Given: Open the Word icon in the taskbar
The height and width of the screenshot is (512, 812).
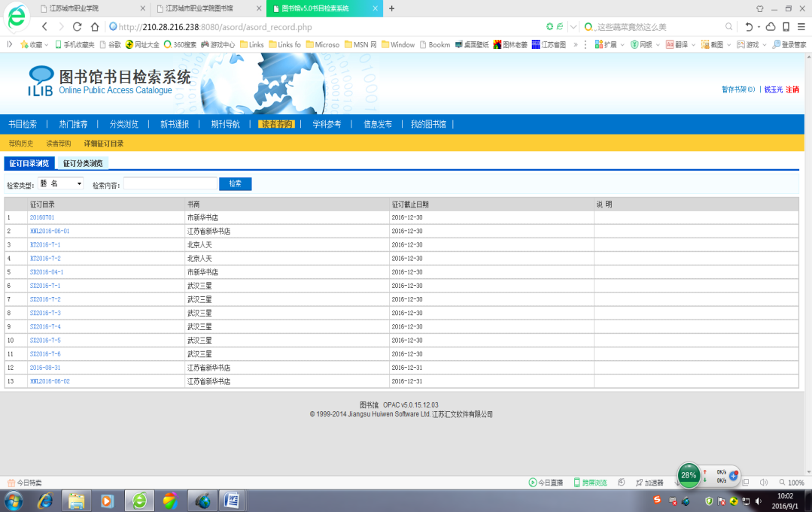Looking at the screenshot, I should click(233, 500).
